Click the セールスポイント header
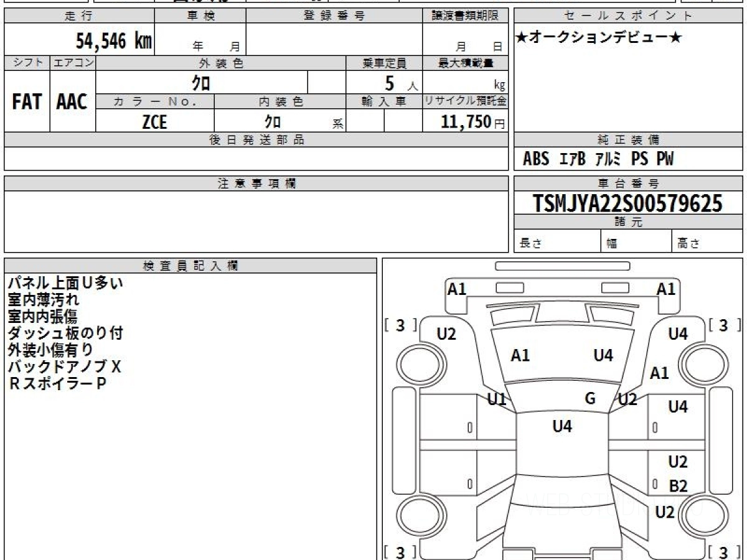 [x=628, y=16]
